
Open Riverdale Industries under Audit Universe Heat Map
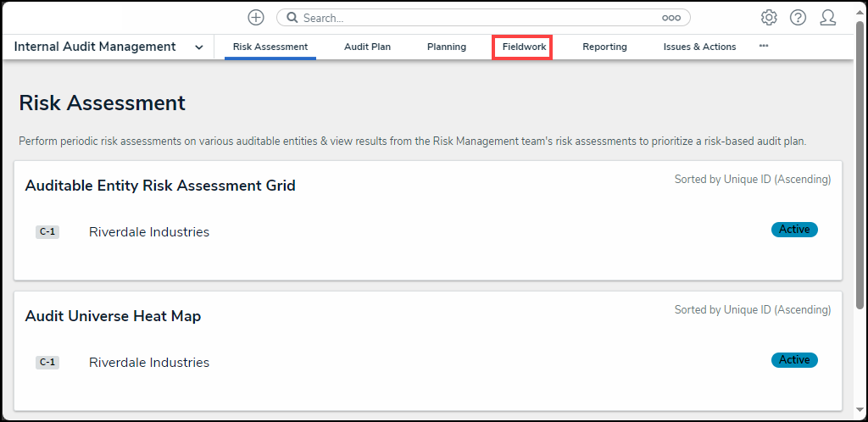pyautogui.click(x=149, y=363)
